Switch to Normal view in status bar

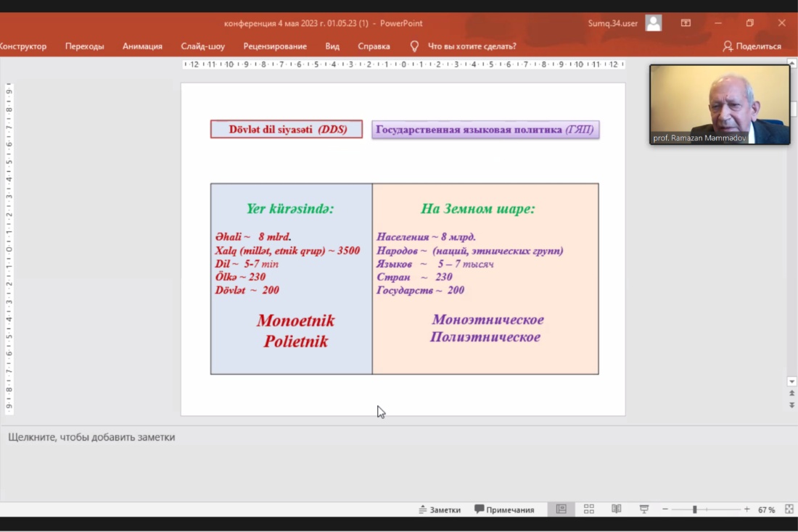(x=561, y=510)
